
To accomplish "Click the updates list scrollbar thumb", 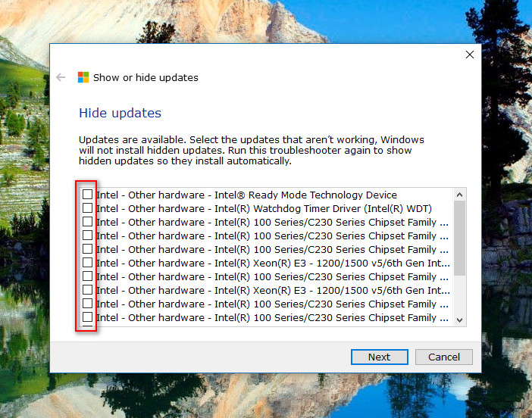I will coord(460,238).
